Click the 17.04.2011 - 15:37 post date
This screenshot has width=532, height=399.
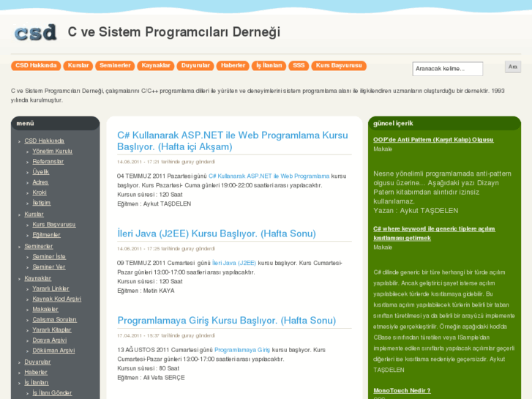click(138, 336)
